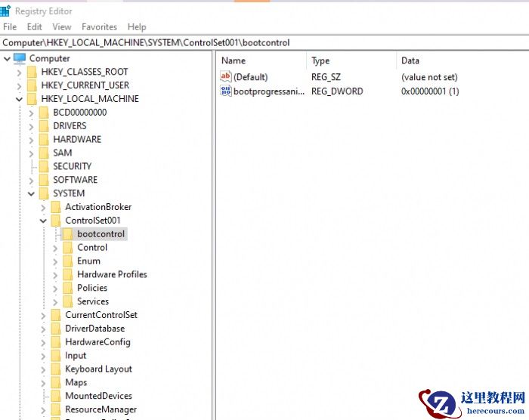The image size is (529, 420).
Task: Open the View menu
Action: pyautogui.click(x=62, y=27)
